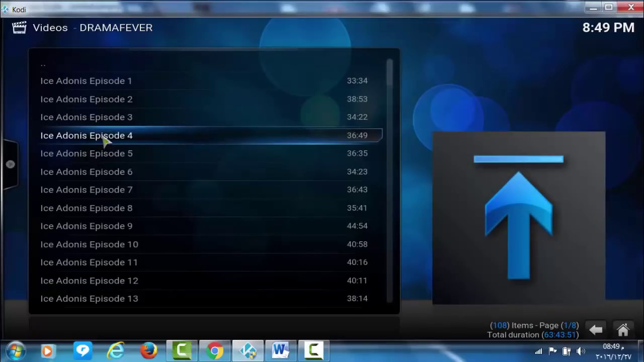Click the Videos menu label
Image resolution: width=644 pixels, height=362 pixels.
[50, 28]
